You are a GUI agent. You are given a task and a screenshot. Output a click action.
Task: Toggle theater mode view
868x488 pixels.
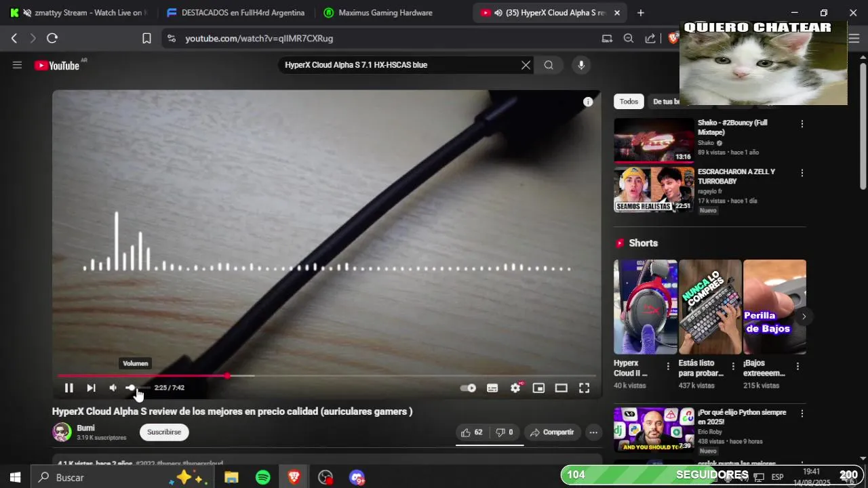click(561, 388)
